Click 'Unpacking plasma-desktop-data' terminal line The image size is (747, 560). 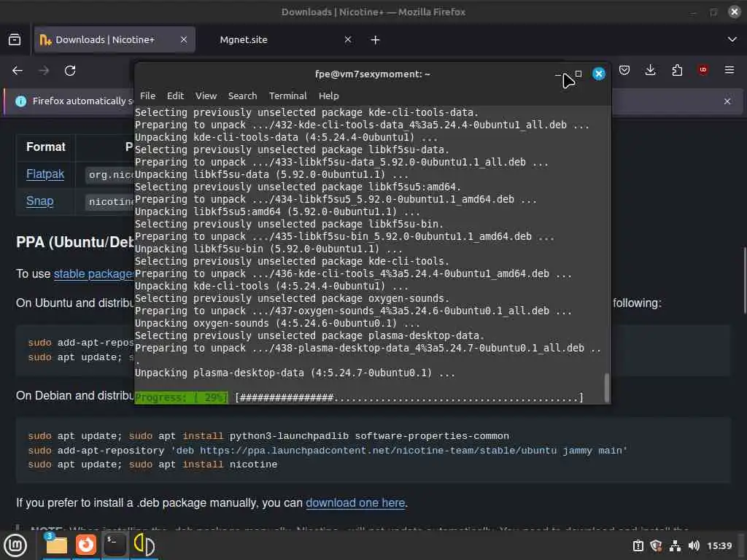[295, 373]
